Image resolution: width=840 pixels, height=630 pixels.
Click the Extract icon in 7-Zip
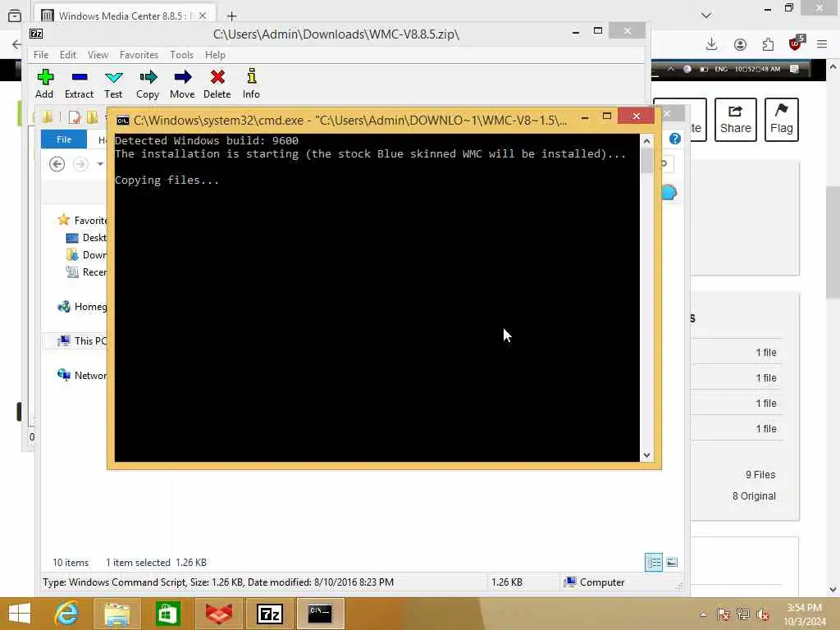[79, 84]
